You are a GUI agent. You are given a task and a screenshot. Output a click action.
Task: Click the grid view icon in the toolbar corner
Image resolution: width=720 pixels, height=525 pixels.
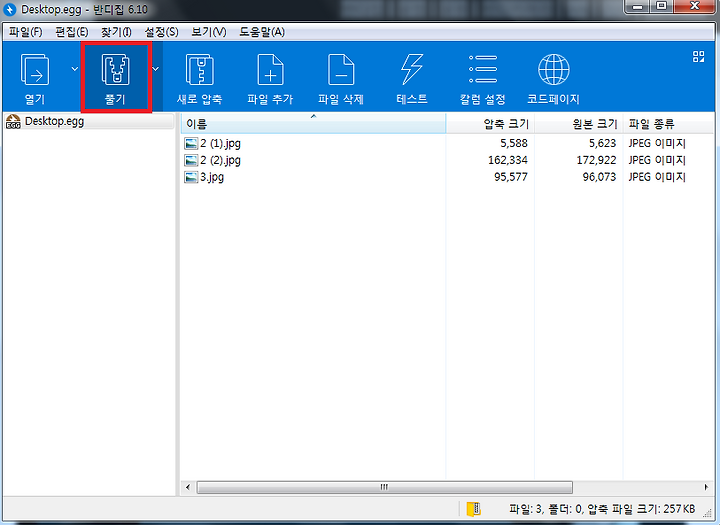[x=698, y=56]
